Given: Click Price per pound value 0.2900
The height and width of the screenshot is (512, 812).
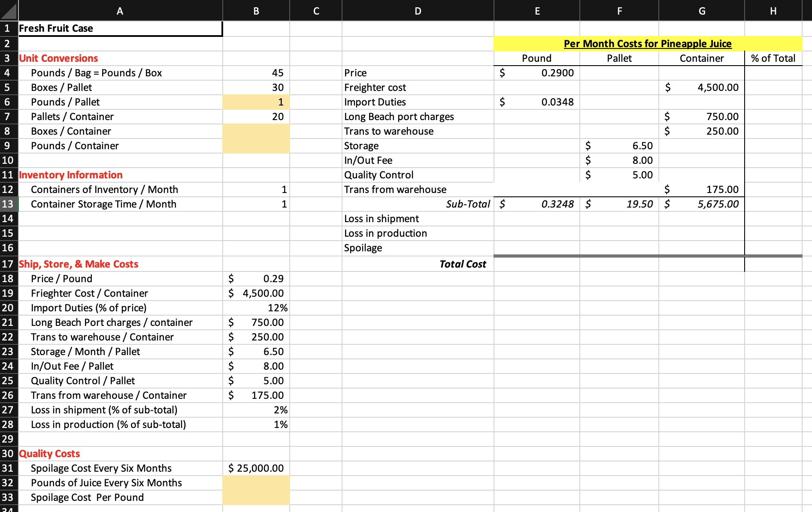Looking at the screenshot, I should coord(537,73).
